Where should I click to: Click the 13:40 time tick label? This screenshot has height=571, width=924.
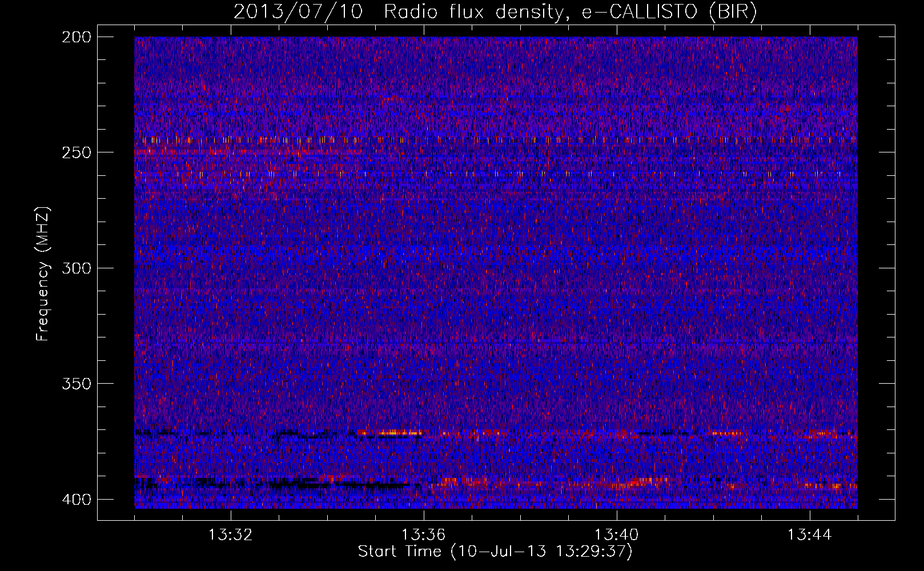[617, 535]
